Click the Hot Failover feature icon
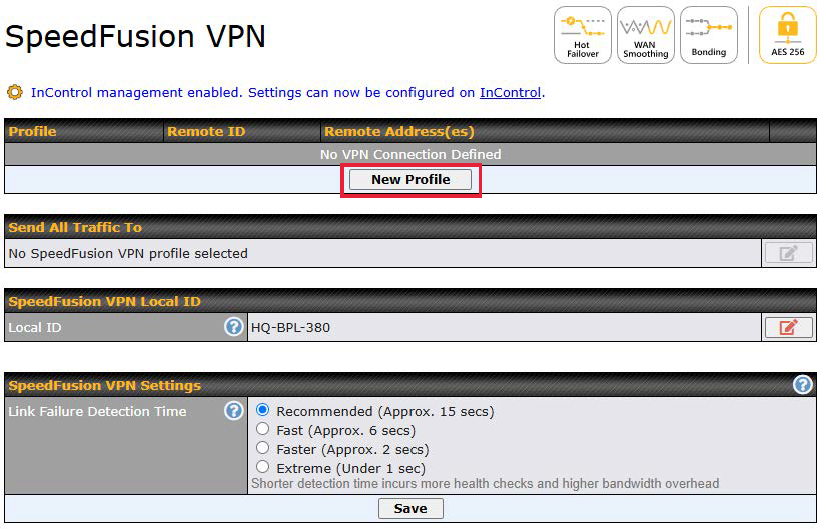The image size is (826, 530). 582,35
